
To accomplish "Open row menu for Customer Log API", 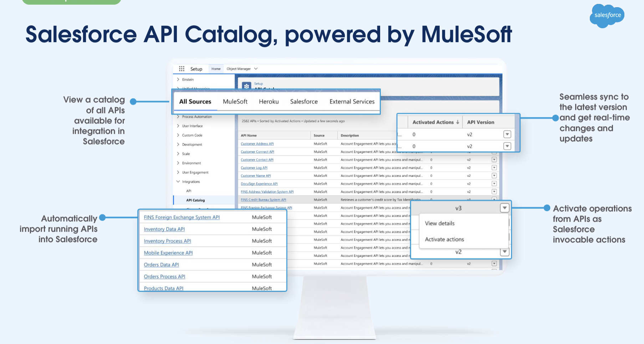I will 494,167.
